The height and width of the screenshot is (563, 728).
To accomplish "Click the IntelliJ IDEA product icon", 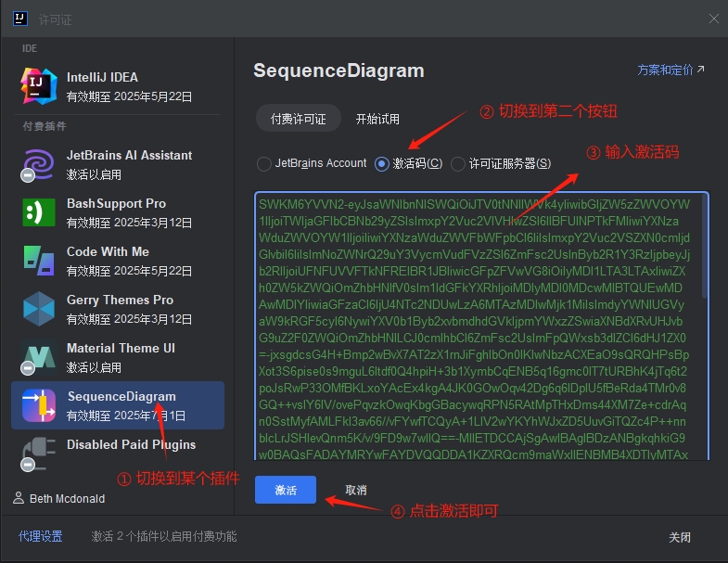I will (39, 86).
